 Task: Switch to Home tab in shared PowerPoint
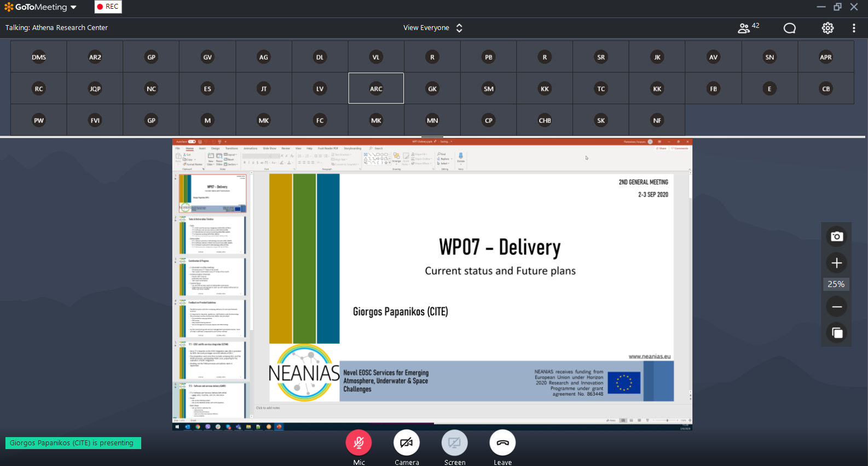tap(189, 148)
